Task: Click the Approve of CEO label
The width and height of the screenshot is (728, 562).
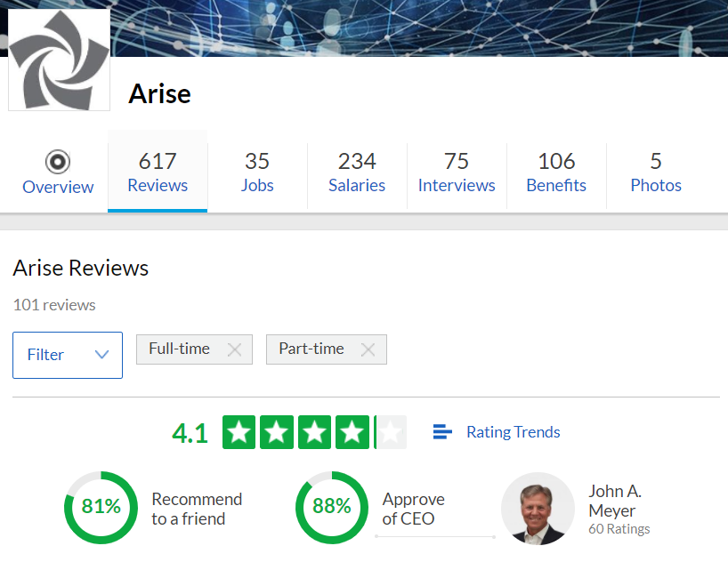Action: (413, 509)
